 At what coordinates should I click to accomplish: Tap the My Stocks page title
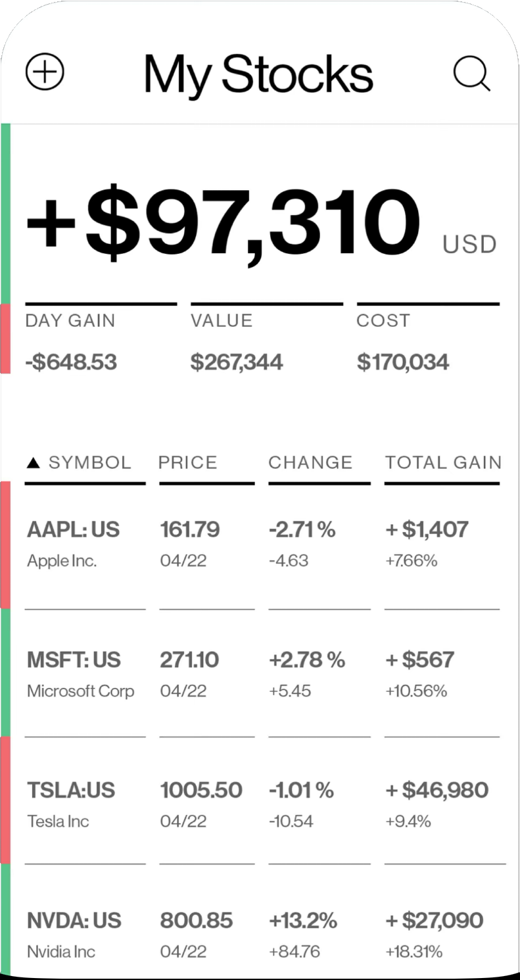click(258, 74)
